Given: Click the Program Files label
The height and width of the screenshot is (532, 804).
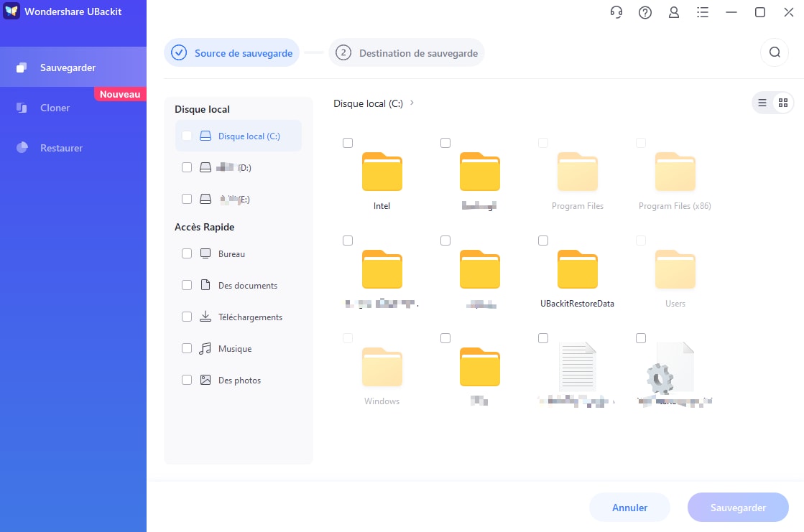Looking at the screenshot, I should [578, 206].
